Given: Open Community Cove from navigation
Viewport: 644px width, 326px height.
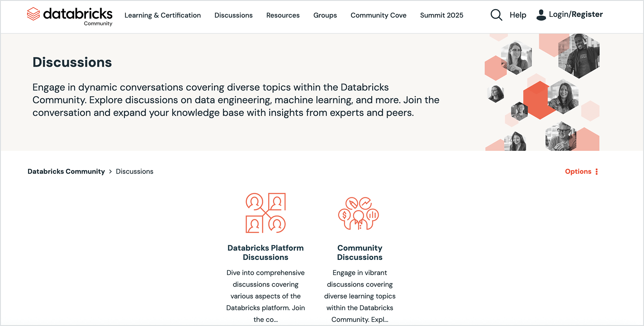Looking at the screenshot, I should coord(378,15).
